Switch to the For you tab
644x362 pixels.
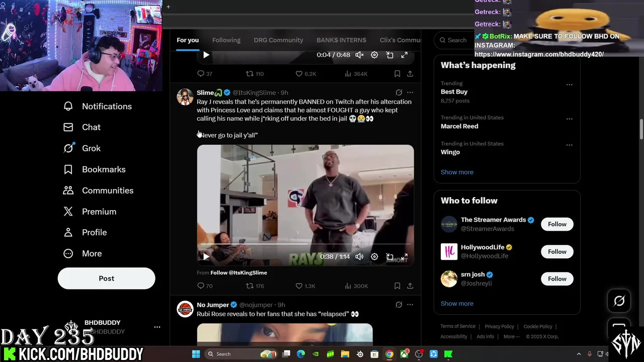[188, 40]
